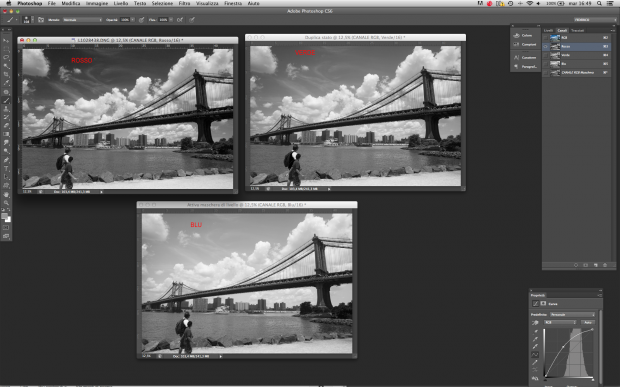Viewport: 620px width, 387px height.
Task: Show the Blu channel via its eye box
Action: tap(546, 64)
